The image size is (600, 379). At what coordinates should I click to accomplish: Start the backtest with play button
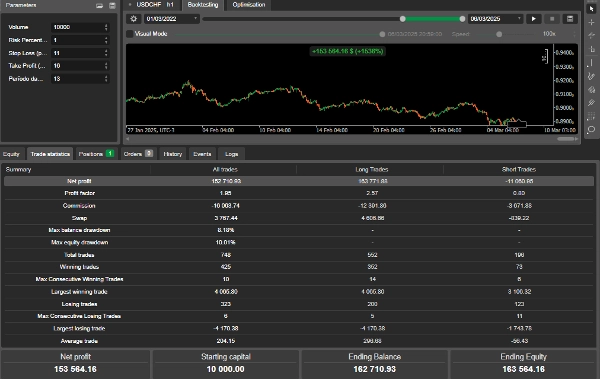coord(533,19)
